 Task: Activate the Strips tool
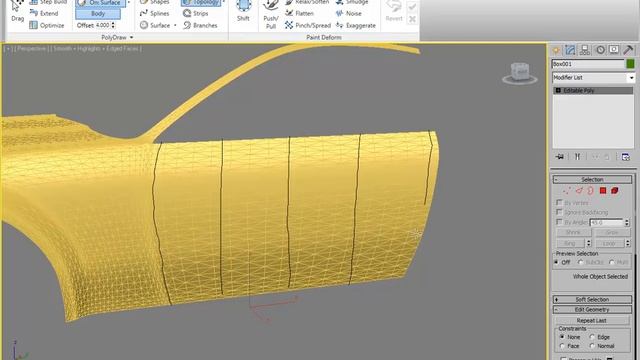click(x=196, y=13)
